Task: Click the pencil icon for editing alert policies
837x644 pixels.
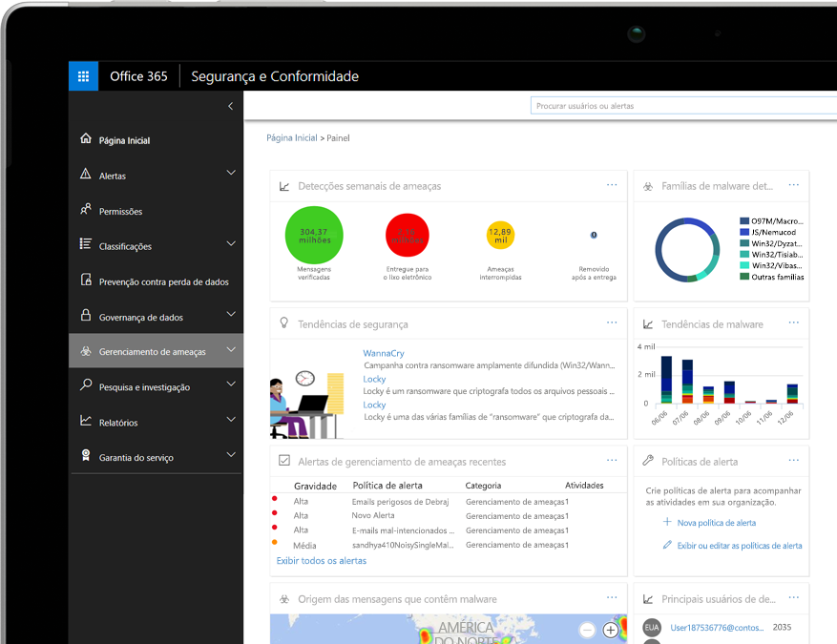Action: pyautogui.click(x=667, y=545)
